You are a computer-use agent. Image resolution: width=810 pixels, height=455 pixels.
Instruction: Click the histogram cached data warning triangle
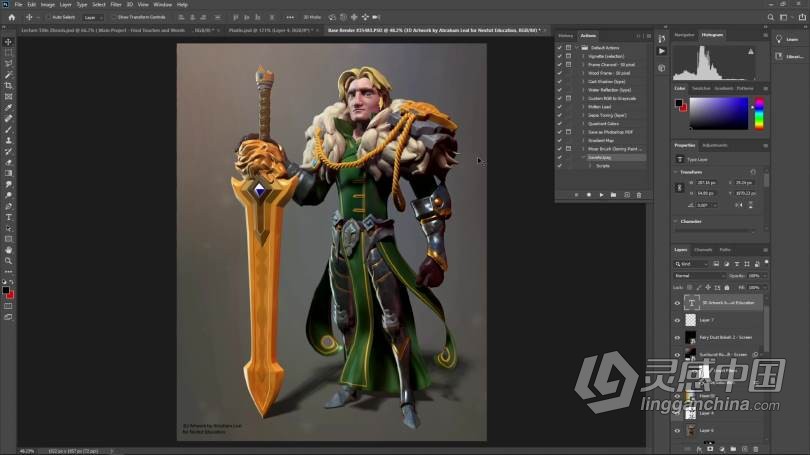pos(751,52)
